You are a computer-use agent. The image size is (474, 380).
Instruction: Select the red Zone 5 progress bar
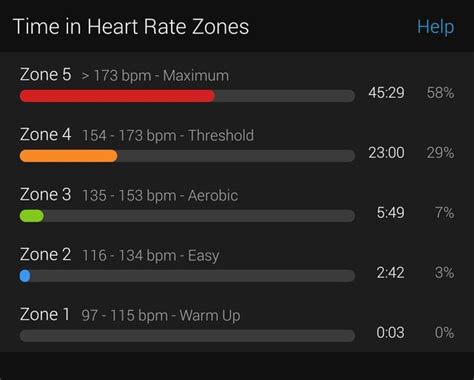[x=187, y=96]
